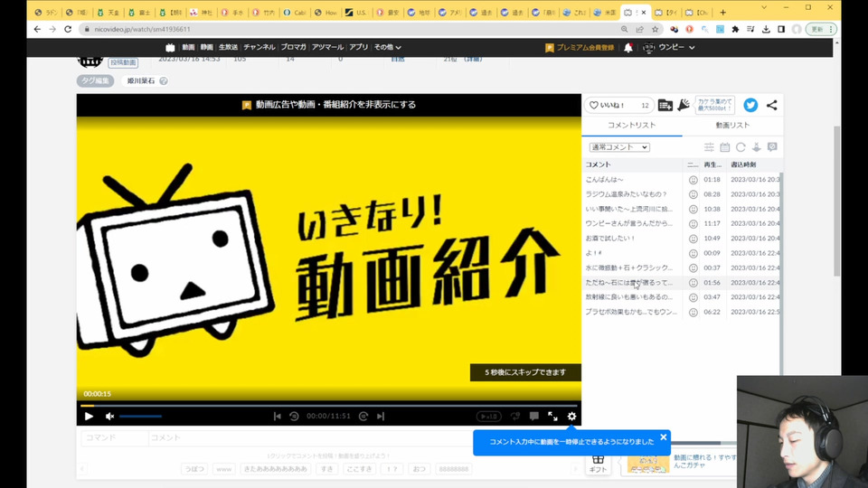Enter fullscreen mode icon
868x488 pixels.
tap(552, 416)
